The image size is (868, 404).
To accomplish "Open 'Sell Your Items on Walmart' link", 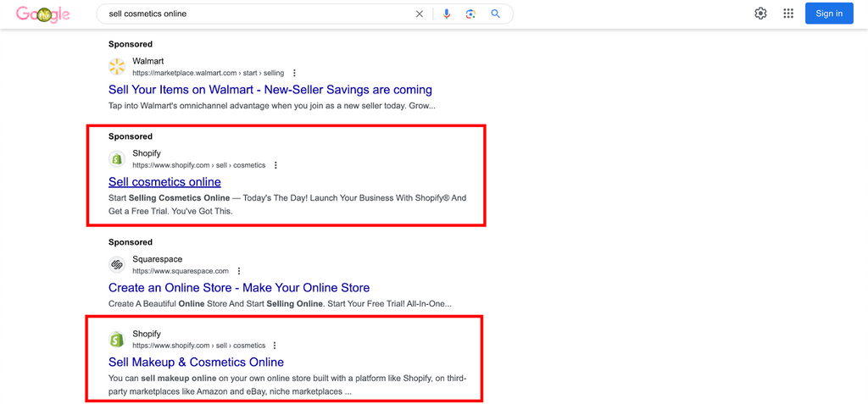I will (x=270, y=90).
